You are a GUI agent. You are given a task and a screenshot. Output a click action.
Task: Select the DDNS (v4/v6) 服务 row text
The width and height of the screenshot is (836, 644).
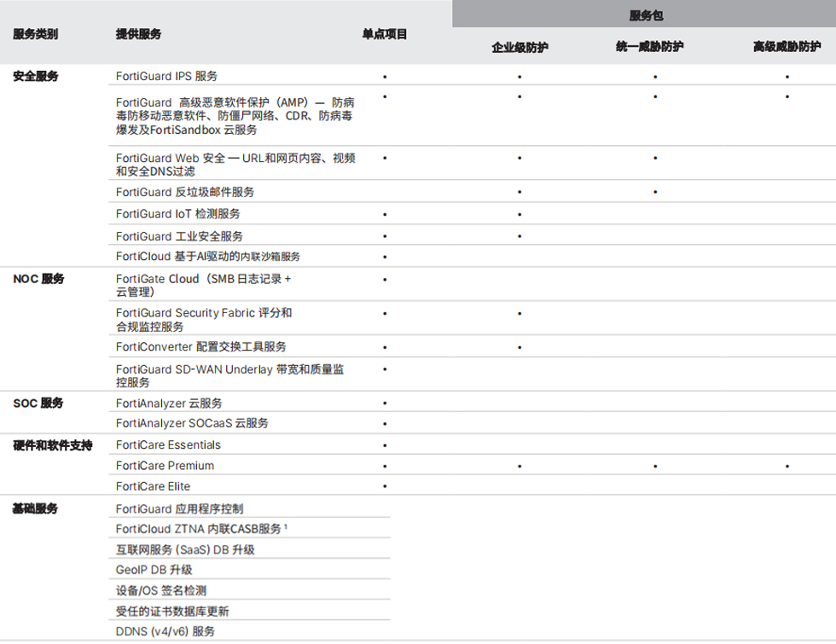click(165, 632)
